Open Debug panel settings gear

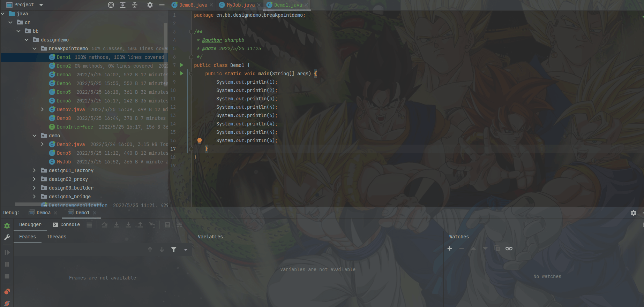(634, 213)
